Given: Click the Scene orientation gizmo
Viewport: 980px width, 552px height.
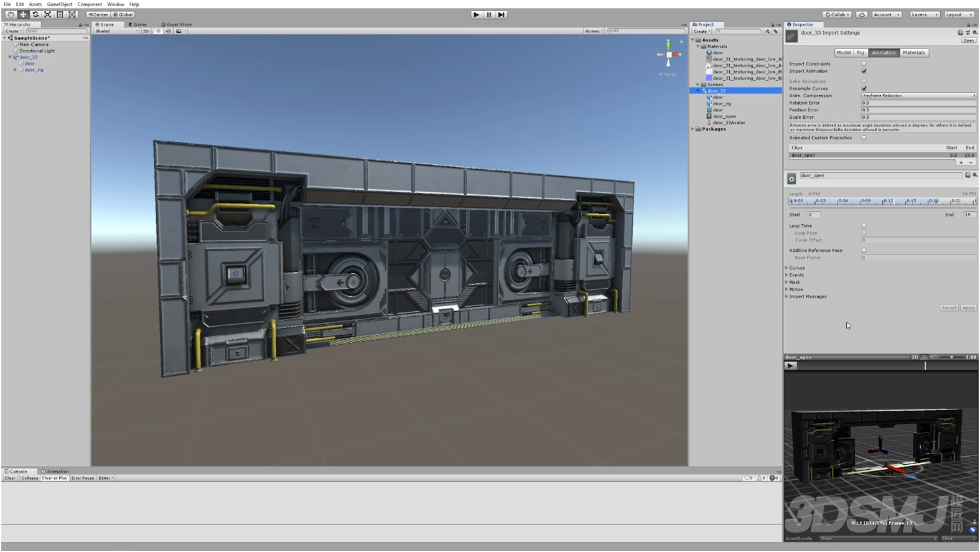Looking at the screenshot, I should (x=669, y=55).
